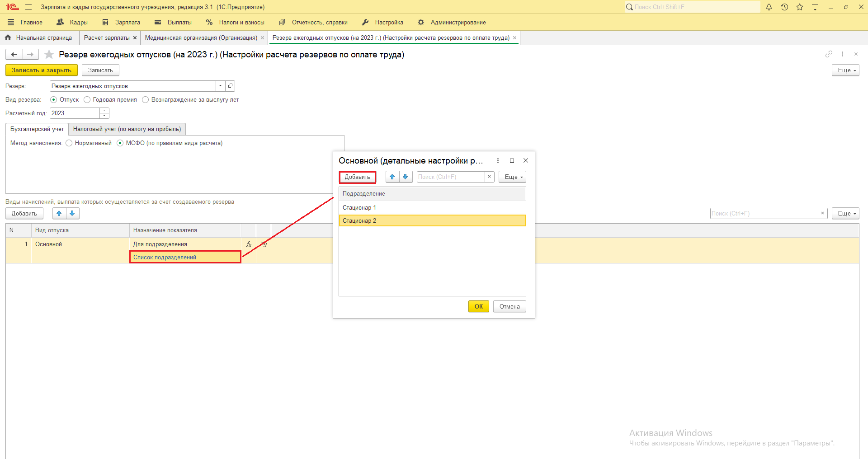The image size is (868, 459).
Task: Open the Главное section
Action: point(25,23)
